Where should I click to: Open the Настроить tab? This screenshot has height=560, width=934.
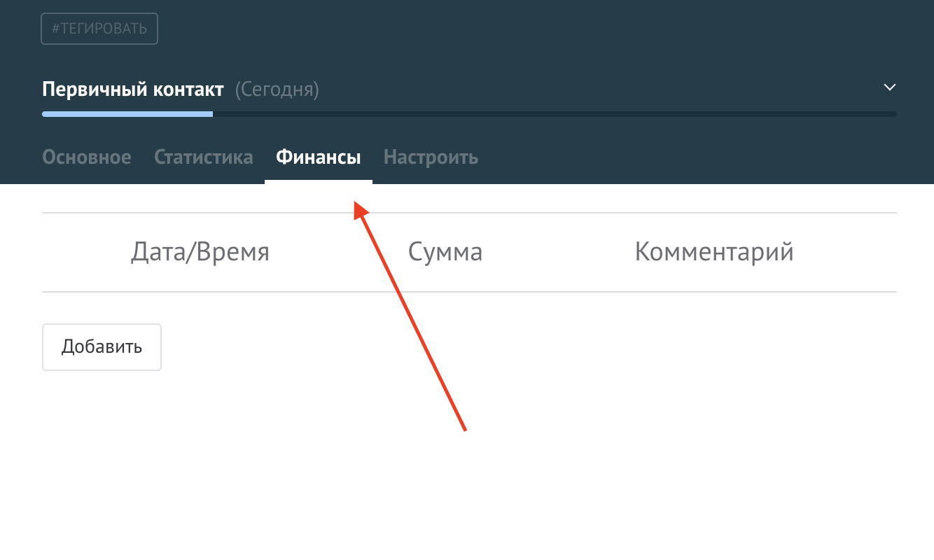coord(431,157)
